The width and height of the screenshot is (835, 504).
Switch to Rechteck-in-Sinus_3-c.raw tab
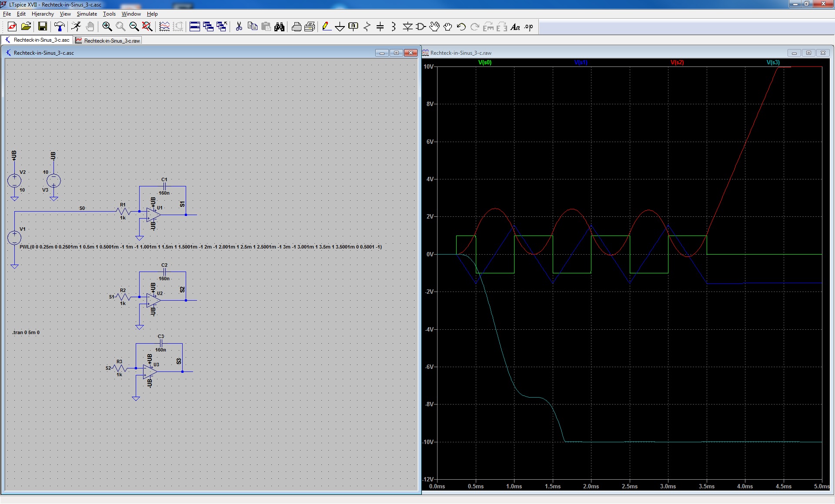[x=108, y=40]
